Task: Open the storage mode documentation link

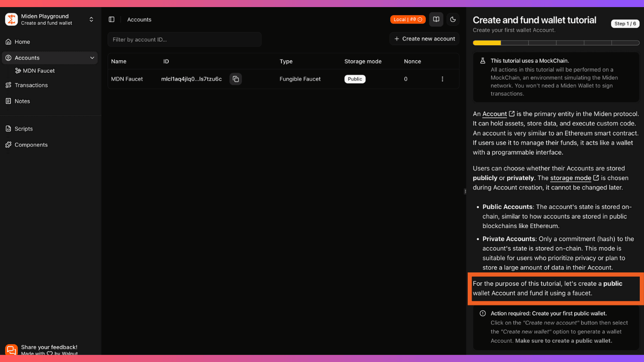Action: tap(575, 178)
